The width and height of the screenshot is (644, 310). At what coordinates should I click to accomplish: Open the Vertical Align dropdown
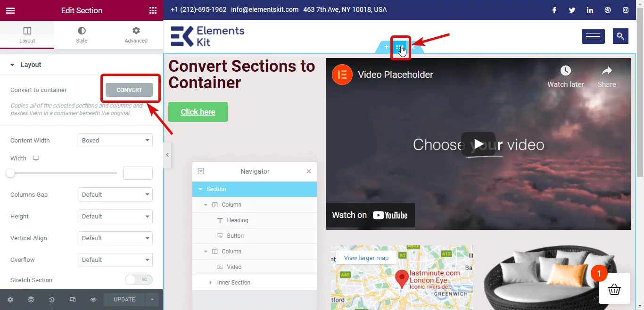pos(116,238)
